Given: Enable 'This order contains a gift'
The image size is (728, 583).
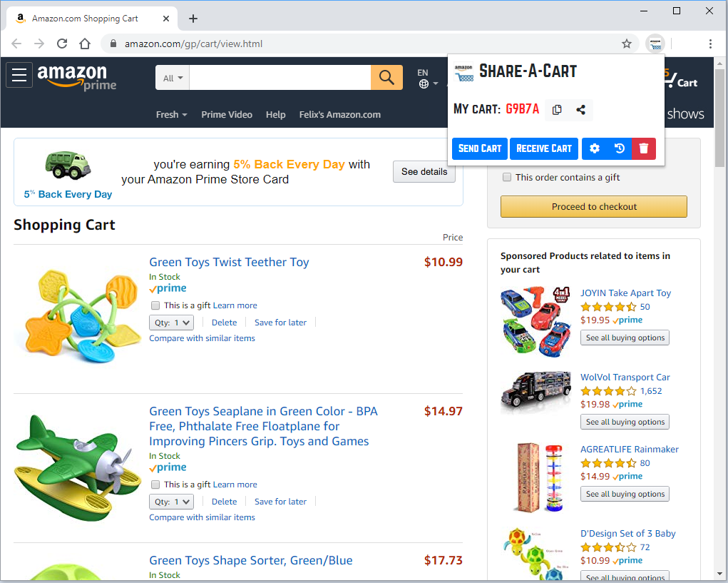Looking at the screenshot, I should 506,177.
